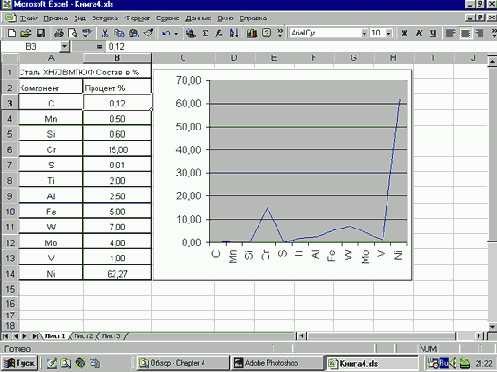Save the workbook with the floppy disk icon
The width and height of the screenshot is (497, 372).
pyautogui.click(x=41, y=33)
